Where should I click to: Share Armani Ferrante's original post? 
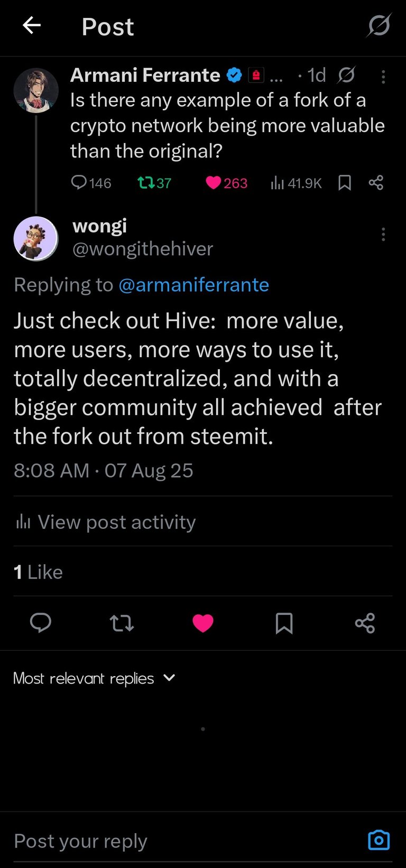click(376, 183)
